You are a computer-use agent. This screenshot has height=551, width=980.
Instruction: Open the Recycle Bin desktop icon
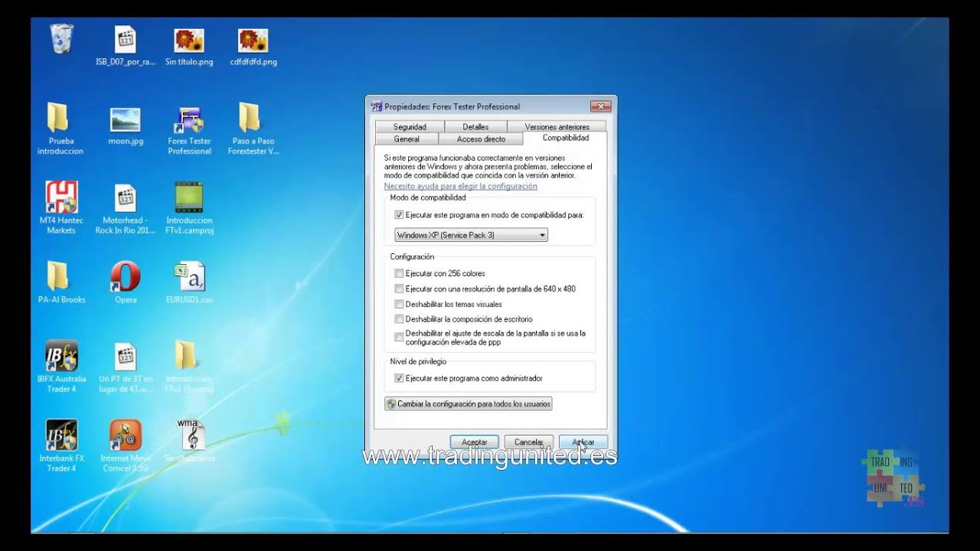pyautogui.click(x=61, y=38)
